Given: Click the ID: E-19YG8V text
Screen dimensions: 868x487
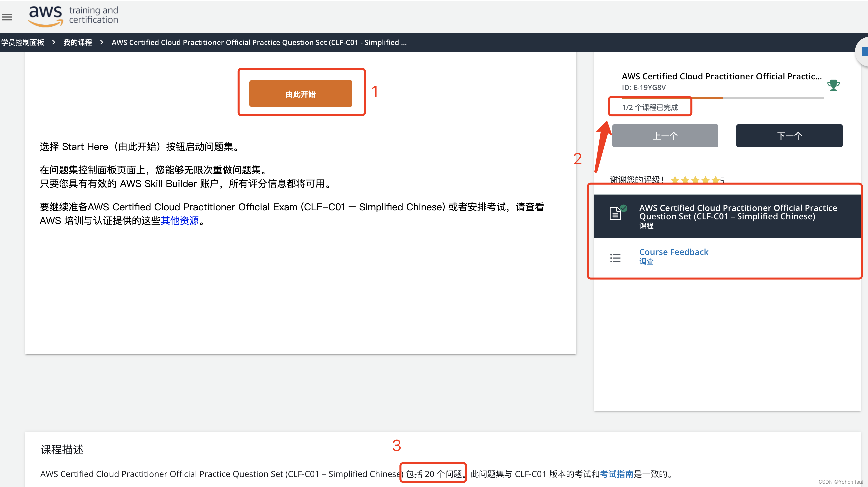Looking at the screenshot, I should [x=643, y=87].
